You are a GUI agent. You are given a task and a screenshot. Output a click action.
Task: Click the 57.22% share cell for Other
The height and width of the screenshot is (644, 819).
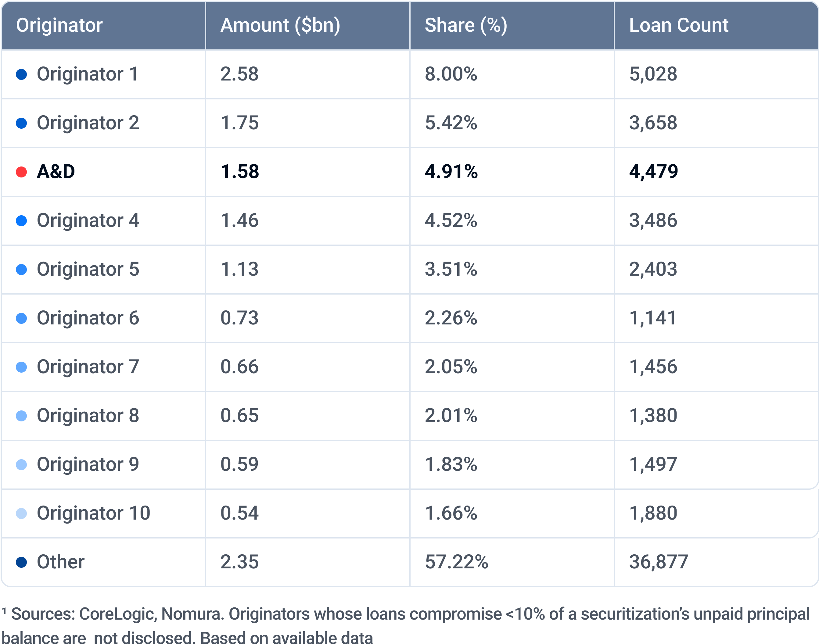pos(456,562)
